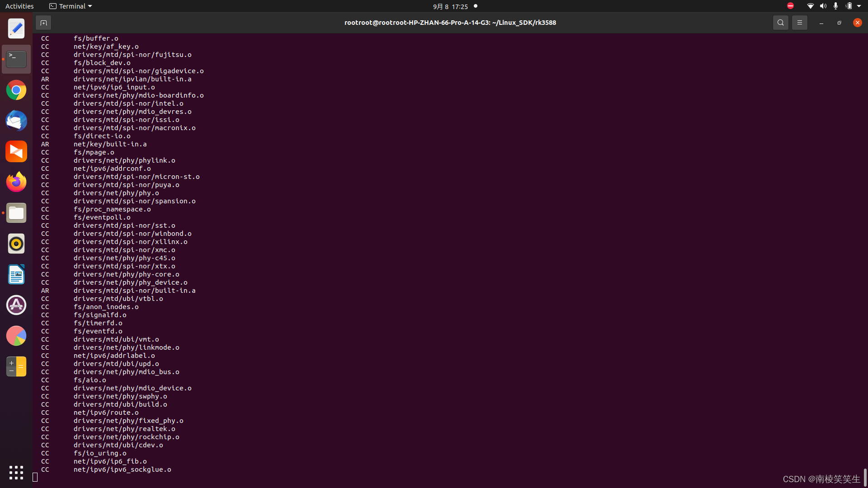The image size is (868, 488).
Task: Open the system menu dropdown arrow
Action: [860, 6]
